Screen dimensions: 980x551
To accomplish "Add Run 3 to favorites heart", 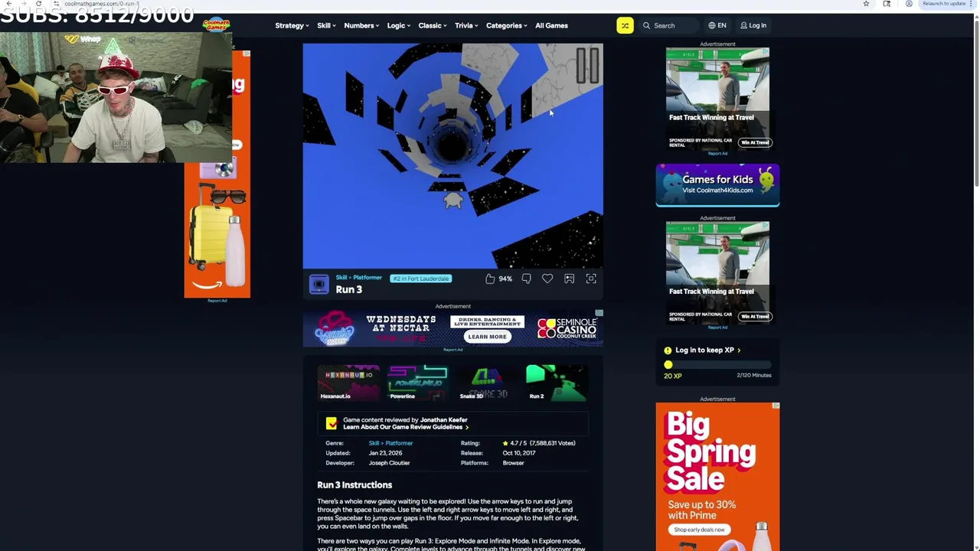I will [x=547, y=279].
